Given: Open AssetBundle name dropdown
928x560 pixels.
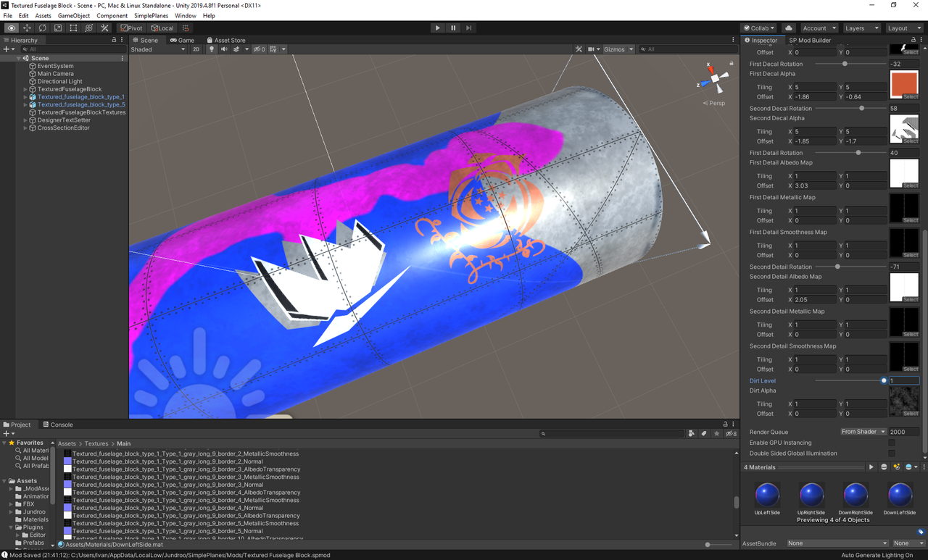Looking at the screenshot, I should [x=837, y=543].
